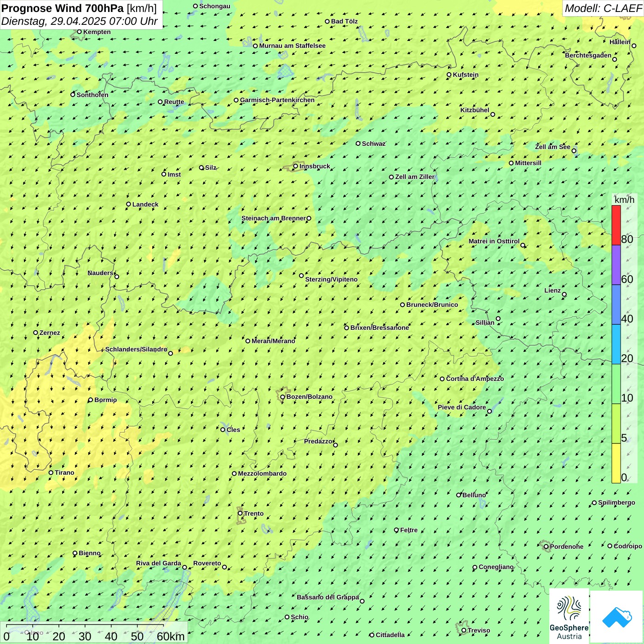Click the '60km' scale bar label
Screen dimensions: 644x644
tap(171, 636)
